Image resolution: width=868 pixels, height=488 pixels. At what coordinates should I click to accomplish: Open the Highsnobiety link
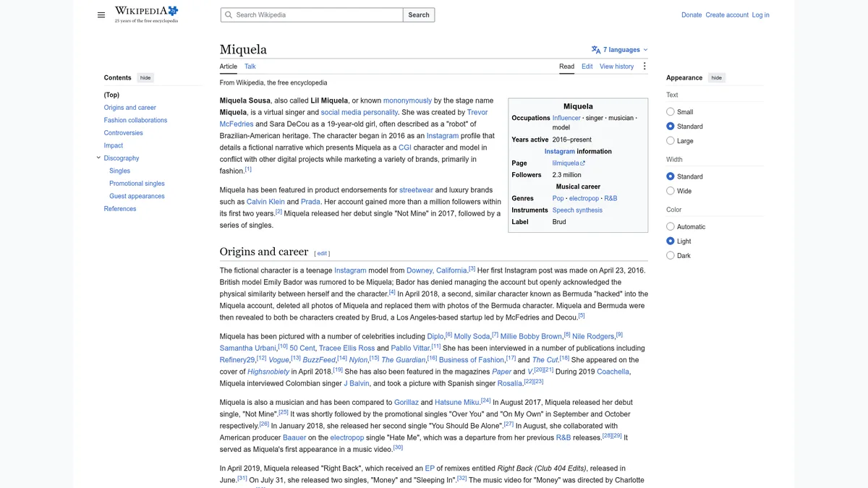click(268, 372)
